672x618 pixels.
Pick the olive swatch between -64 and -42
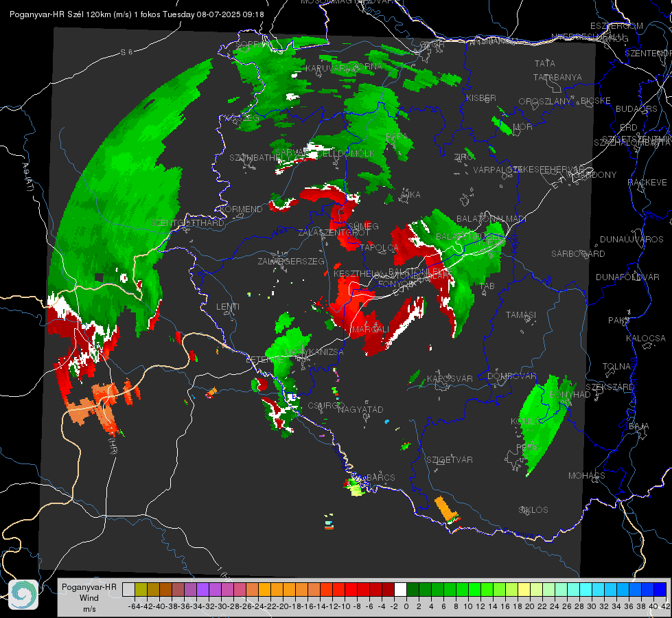coord(141,589)
